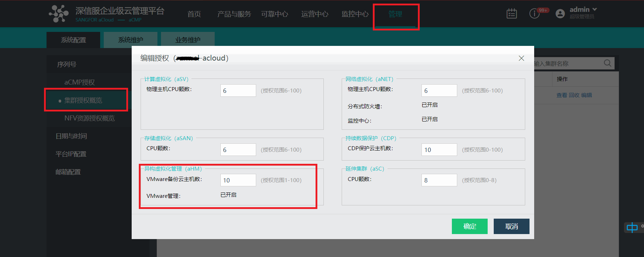Click the 操作 column header
This screenshot has height=257, width=644.
[562, 79]
